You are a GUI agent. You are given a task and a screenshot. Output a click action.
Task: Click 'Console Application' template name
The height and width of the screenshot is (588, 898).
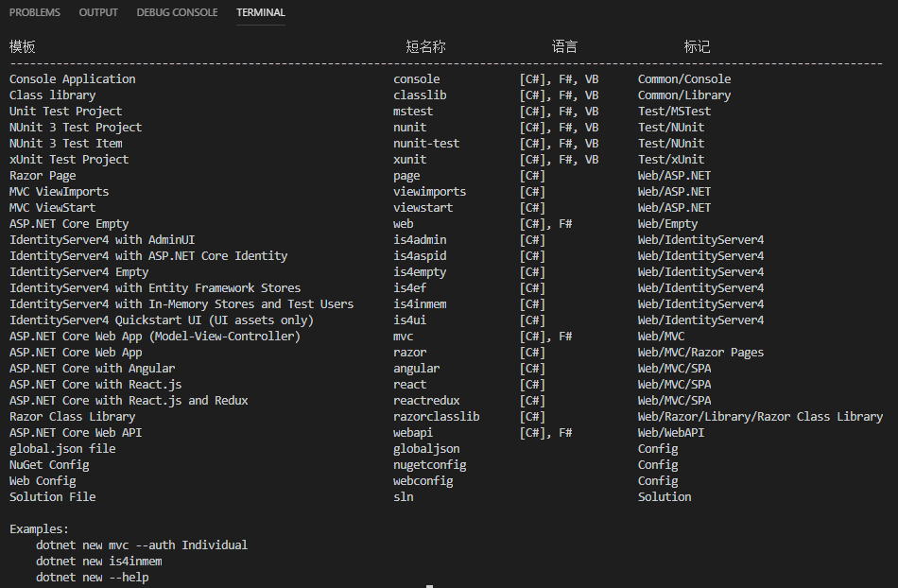73,79
